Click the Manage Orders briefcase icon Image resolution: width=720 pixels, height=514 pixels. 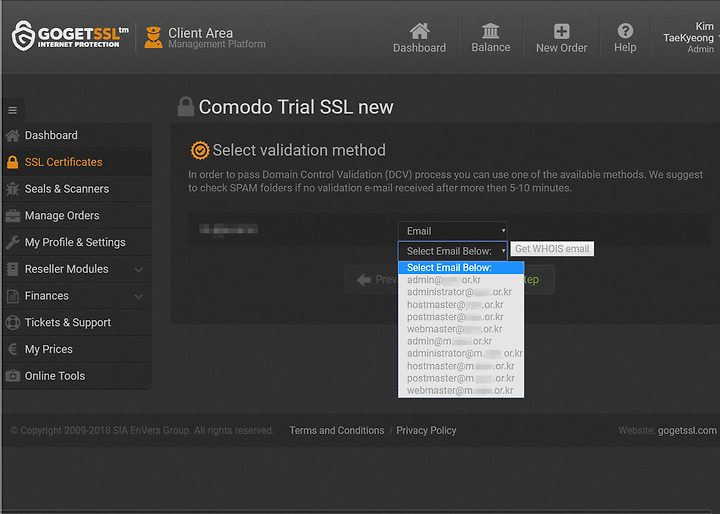click(x=12, y=215)
